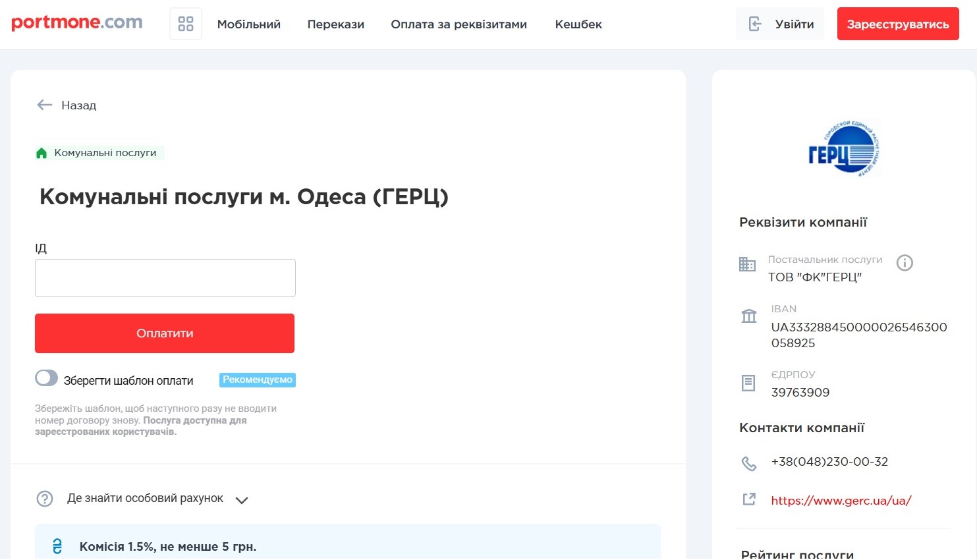Open the Мобільний menu item
The width and height of the screenshot is (977, 560).
[249, 24]
